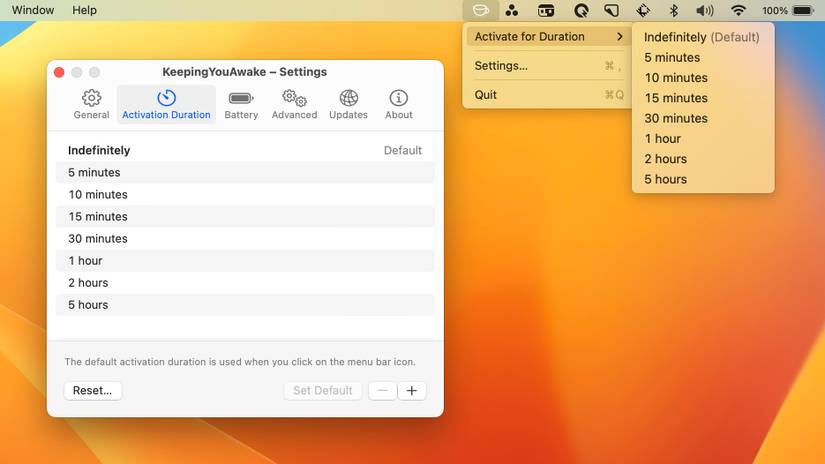Select the 15 minutes row in settings list
Viewport: 825px width, 464px height.
245,217
